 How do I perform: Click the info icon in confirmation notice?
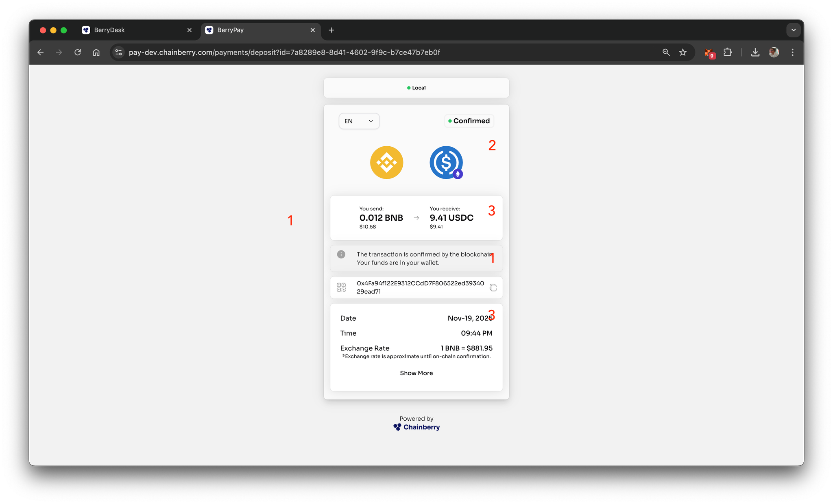pos(341,254)
